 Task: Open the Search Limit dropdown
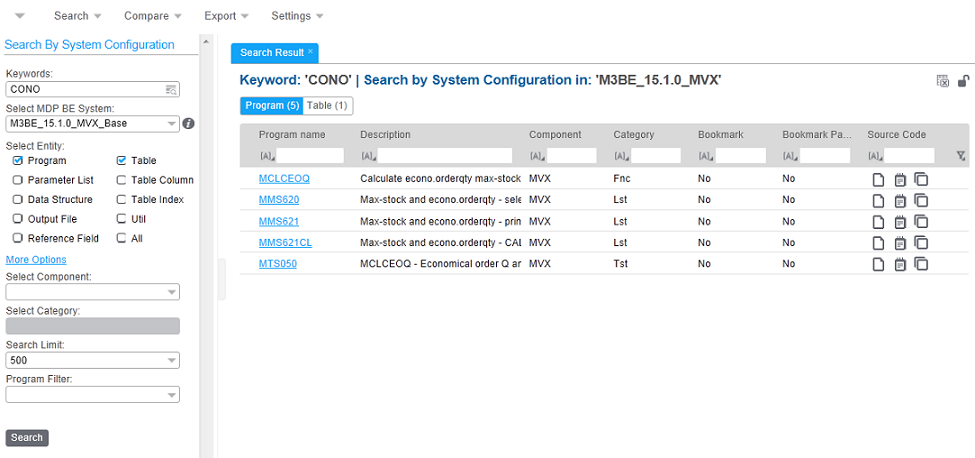172,360
